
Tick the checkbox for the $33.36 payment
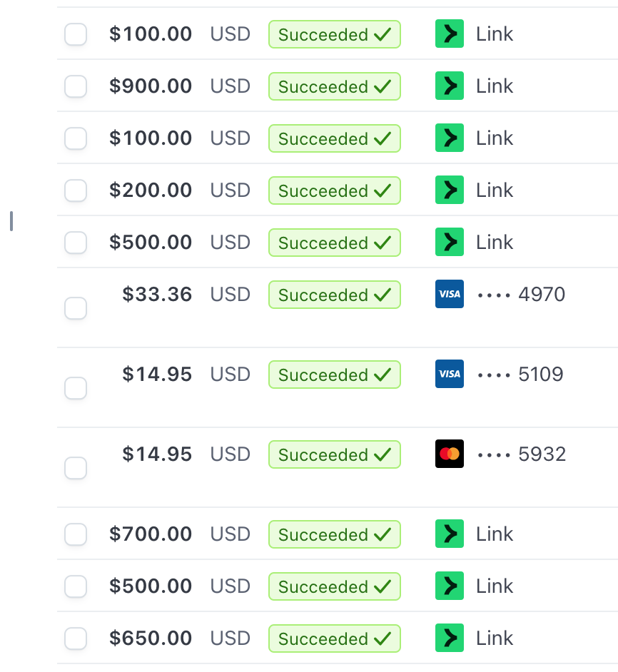pyautogui.click(x=76, y=309)
